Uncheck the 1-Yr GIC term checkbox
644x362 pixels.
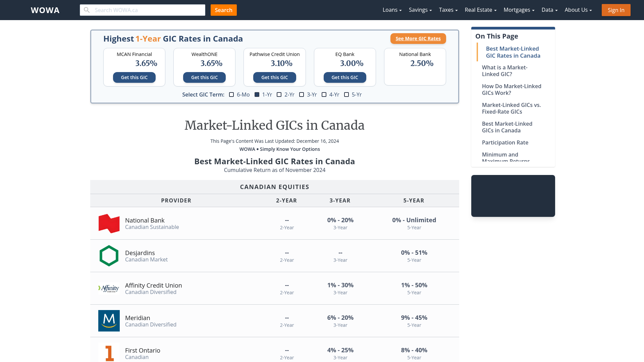[x=257, y=95]
